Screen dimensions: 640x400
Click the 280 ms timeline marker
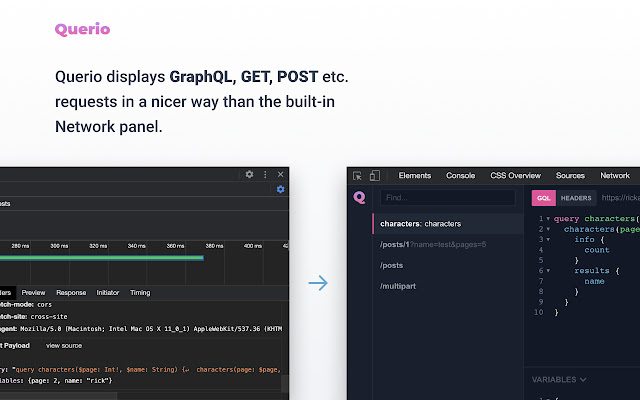(20, 246)
